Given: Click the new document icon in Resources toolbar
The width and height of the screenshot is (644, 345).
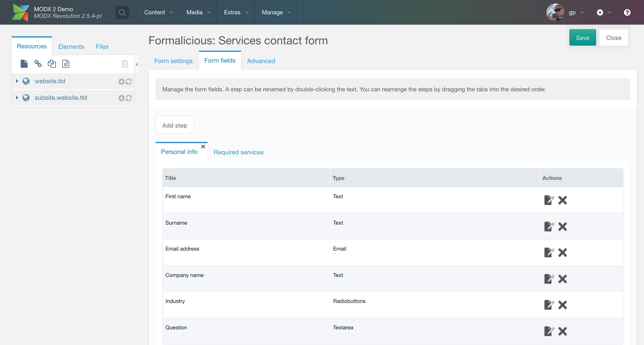Looking at the screenshot, I should pyautogui.click(x=24, y=64).
